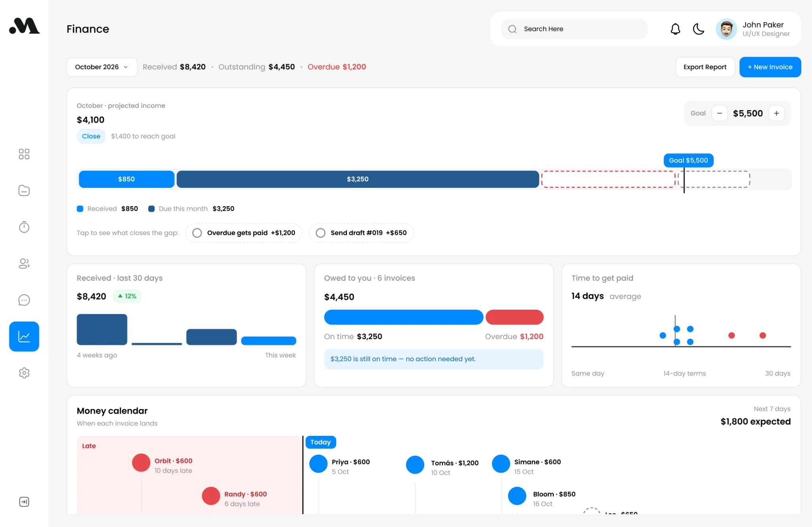The width and height of the screenshot is (812, 527).
Task: Open the chat messages icon
Action: click(24, 300)
